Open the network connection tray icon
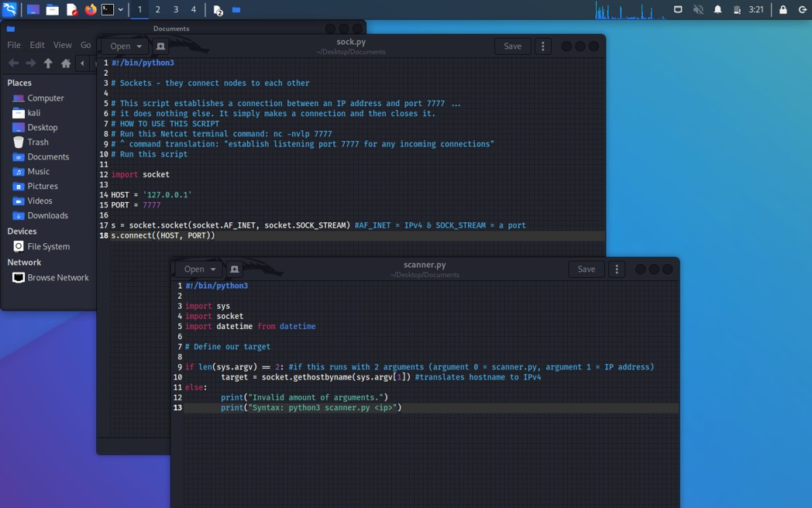This screenshot has width=812, height=508. [678, 9]
